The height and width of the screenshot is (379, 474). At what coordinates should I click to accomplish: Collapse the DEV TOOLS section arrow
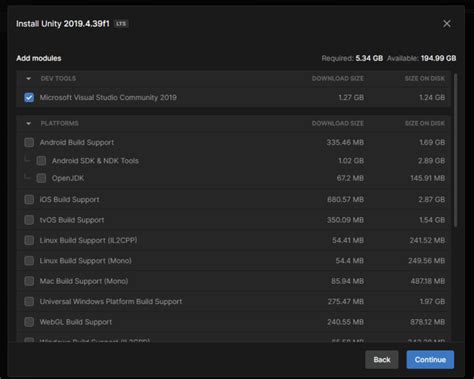(x=28, y=79)
